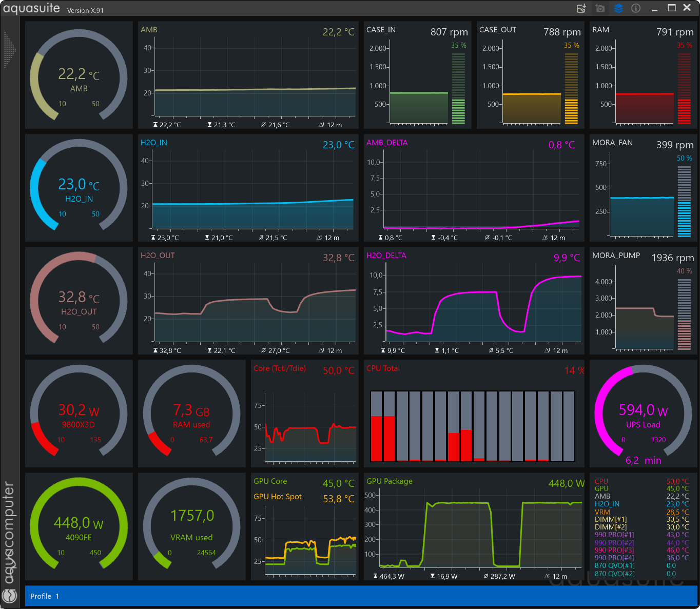
Task: Click the GPU Package chart title
Action: (390, 481)
